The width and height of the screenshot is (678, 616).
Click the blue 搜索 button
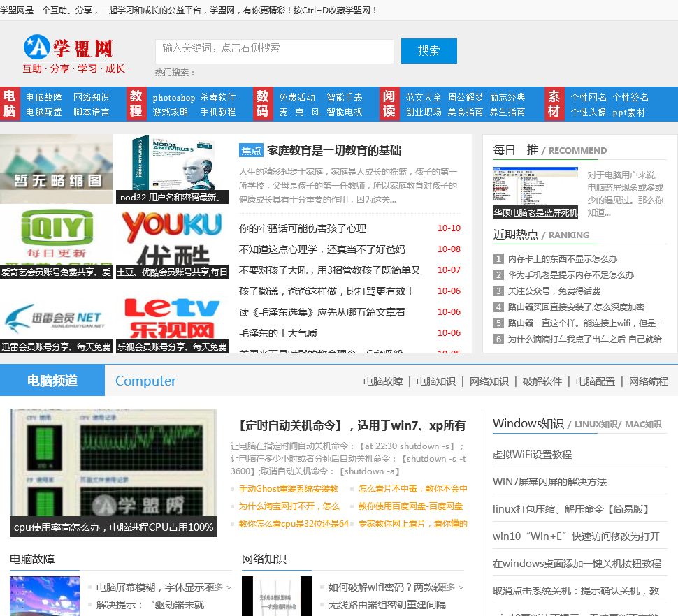[x=429, y=51]
